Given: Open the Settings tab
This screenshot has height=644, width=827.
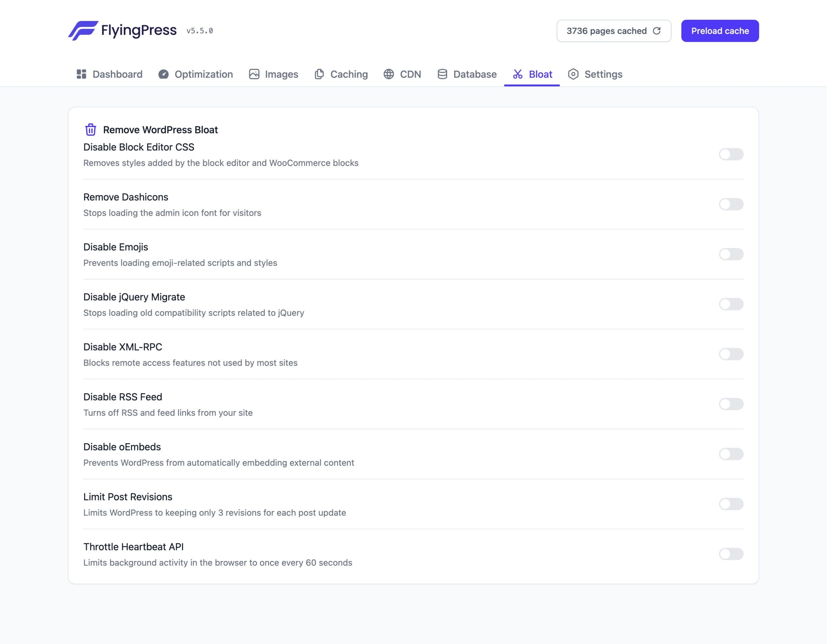Looking at the screenshot, I should point(595,74).
